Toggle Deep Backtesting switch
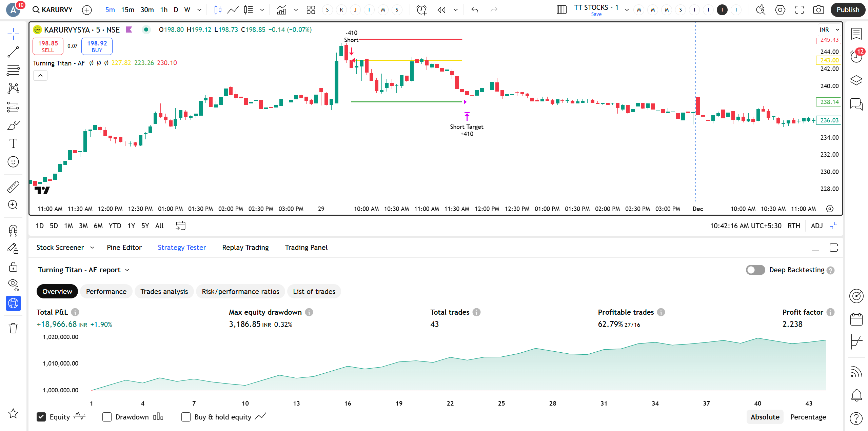Image resolution: width=868 pixels, height=431 pixels. (x=755, y=270)
